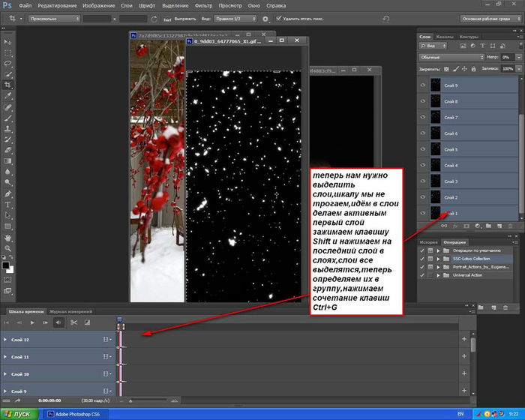Viewport: 525px width, 420px height.
Task: Click the Непр opacity value field
Action: [508, 57]
